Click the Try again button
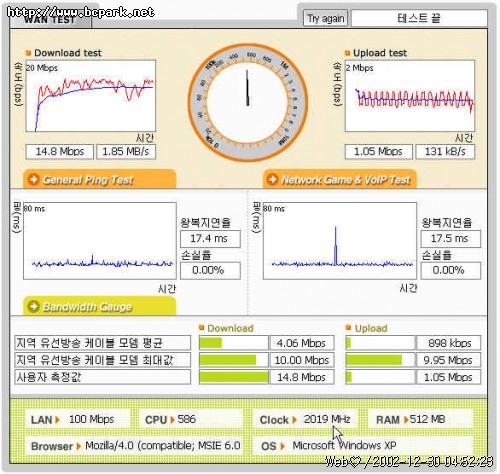Viewport: 500px width, 474px height. tap(325, 18)
